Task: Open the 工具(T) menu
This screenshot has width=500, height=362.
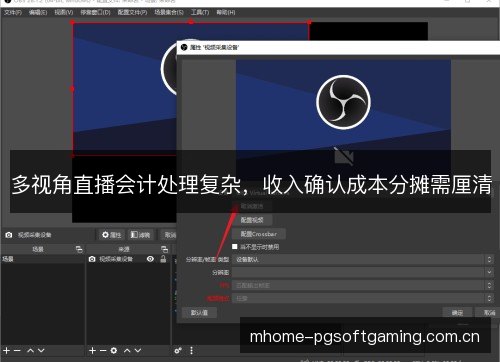Action: coord(200,13)
